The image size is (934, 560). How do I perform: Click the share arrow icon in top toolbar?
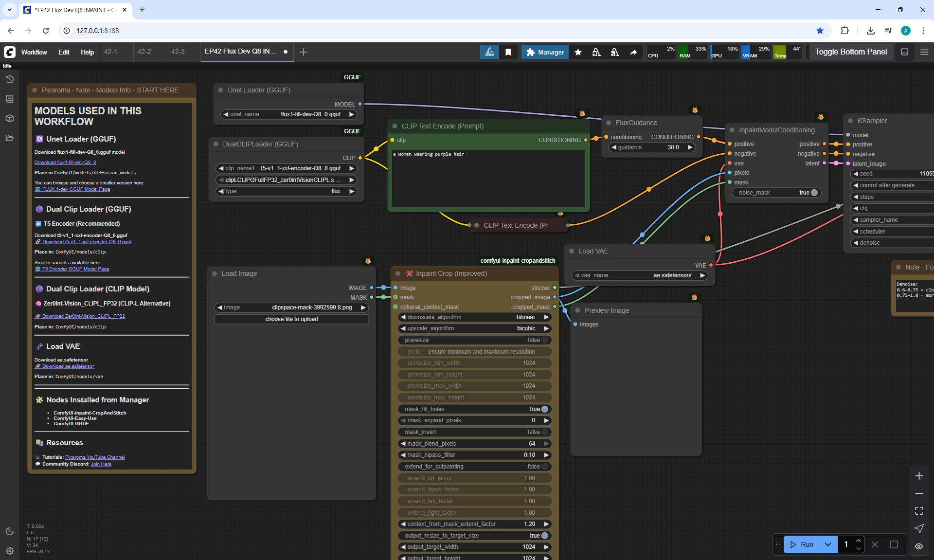(633, 52)
